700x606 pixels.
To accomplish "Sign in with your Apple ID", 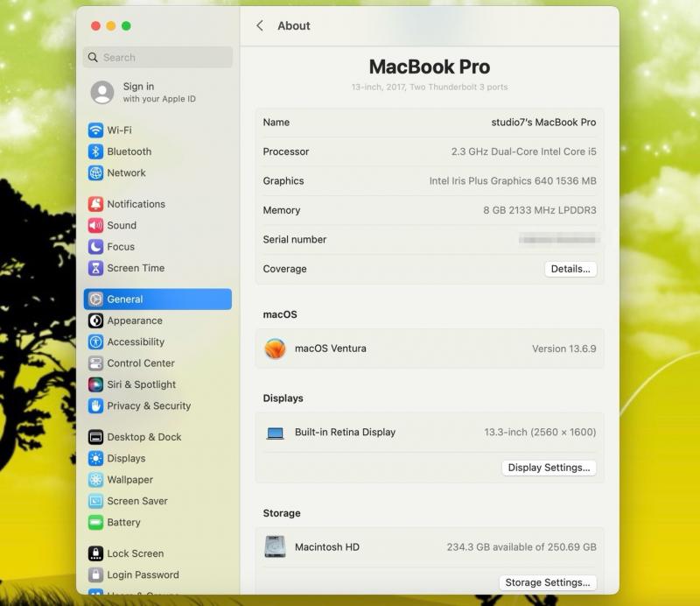I will [159, 92].
